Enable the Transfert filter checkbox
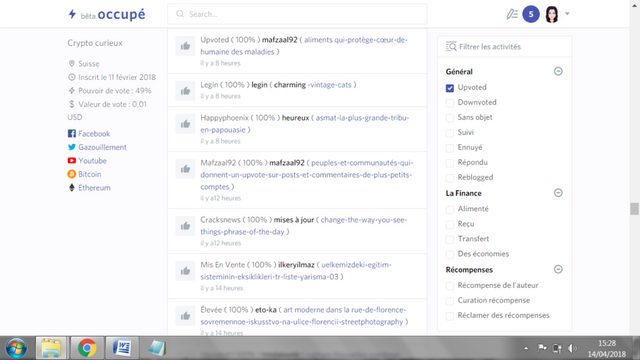 (450, 239)
